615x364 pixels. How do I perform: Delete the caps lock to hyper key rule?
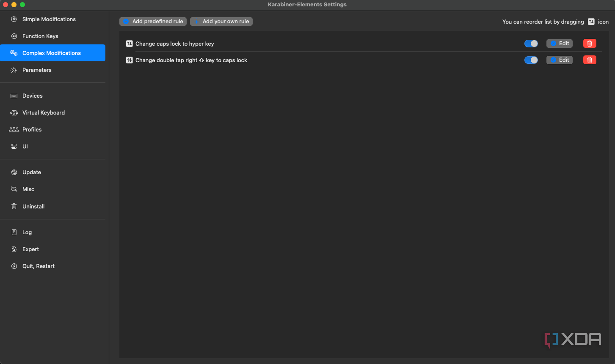tap(590, 43)
